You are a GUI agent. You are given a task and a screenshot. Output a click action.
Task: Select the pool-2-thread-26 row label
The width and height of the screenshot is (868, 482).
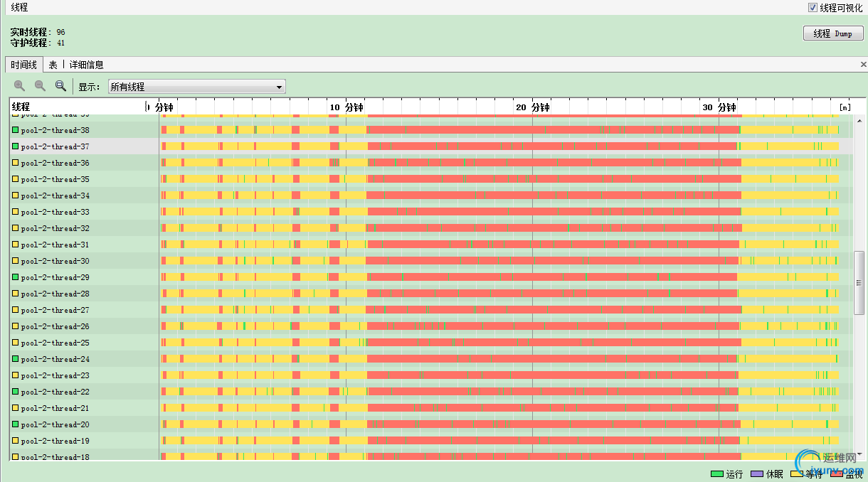click(x=55, y=326)
